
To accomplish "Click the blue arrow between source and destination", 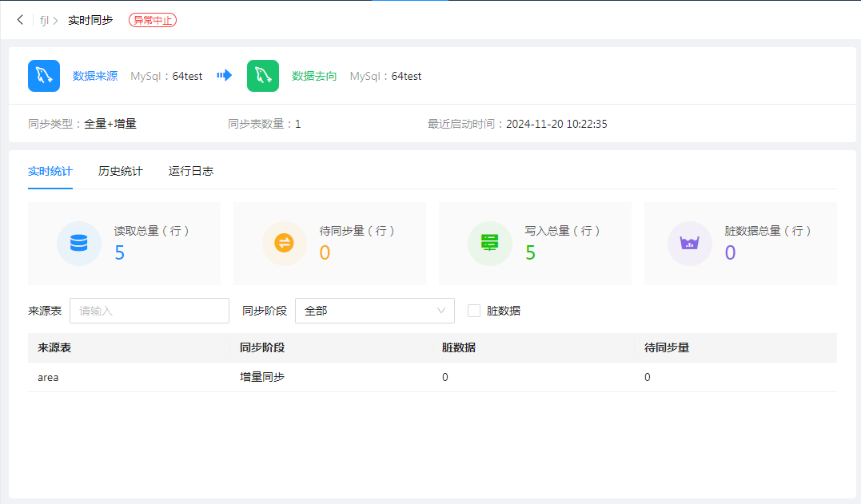I will 225,75.
